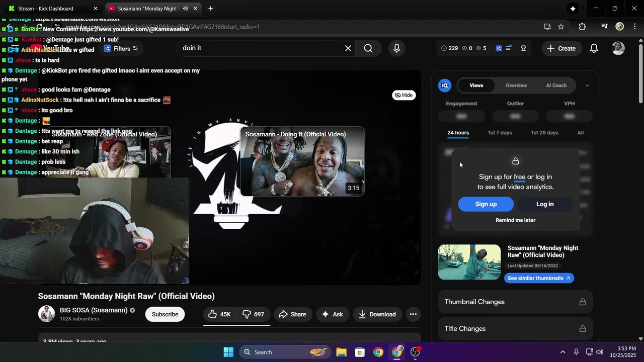Click the vidIQ trophy icon
The width and height of the screenshot is (644, 362).
point(523,48)
